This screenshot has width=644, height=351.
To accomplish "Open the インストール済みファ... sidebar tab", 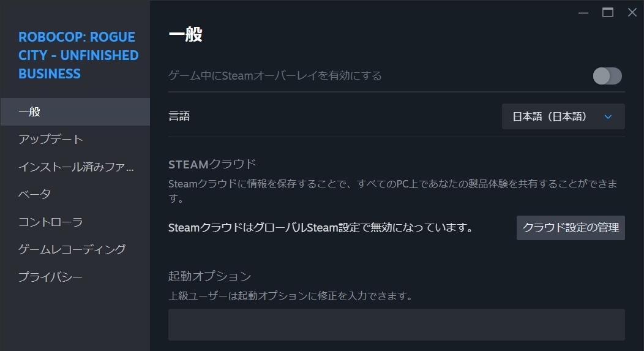I will point(75,167).
